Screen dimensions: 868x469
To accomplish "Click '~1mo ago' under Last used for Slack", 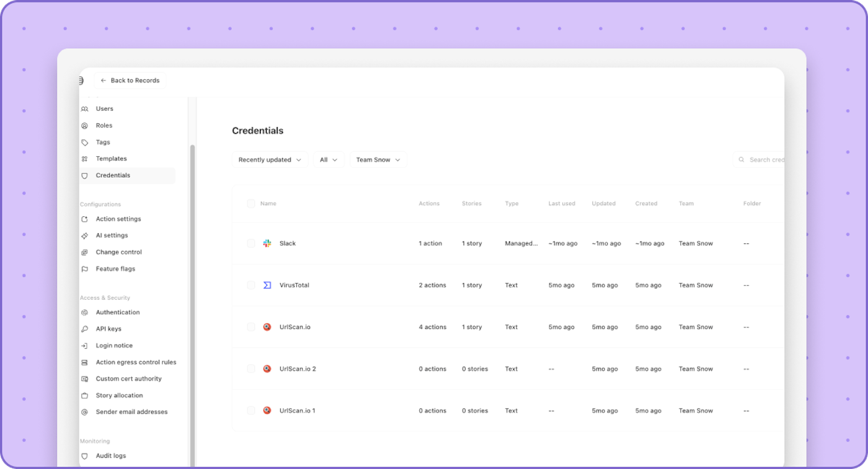I will coord(563,243).
